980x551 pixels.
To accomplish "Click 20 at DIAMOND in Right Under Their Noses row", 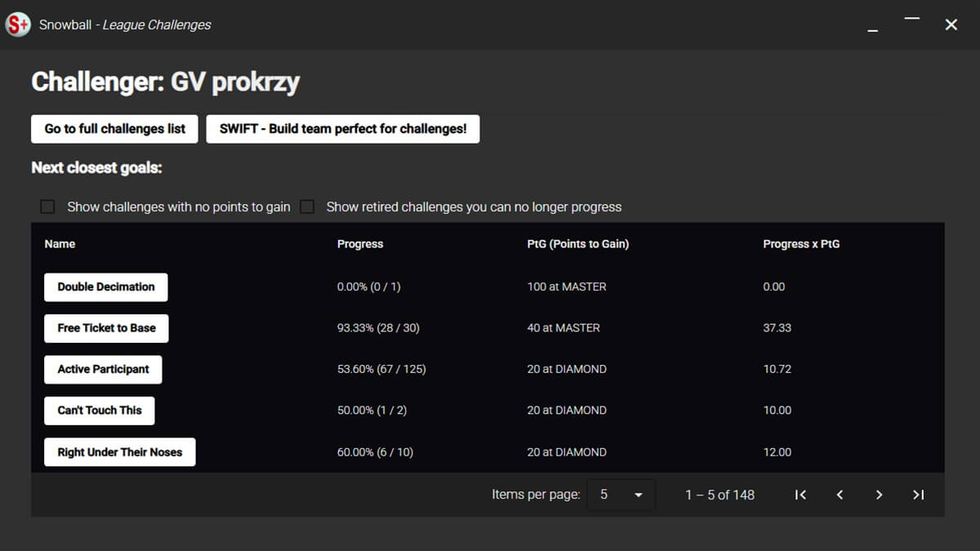I will coord(567,452).
